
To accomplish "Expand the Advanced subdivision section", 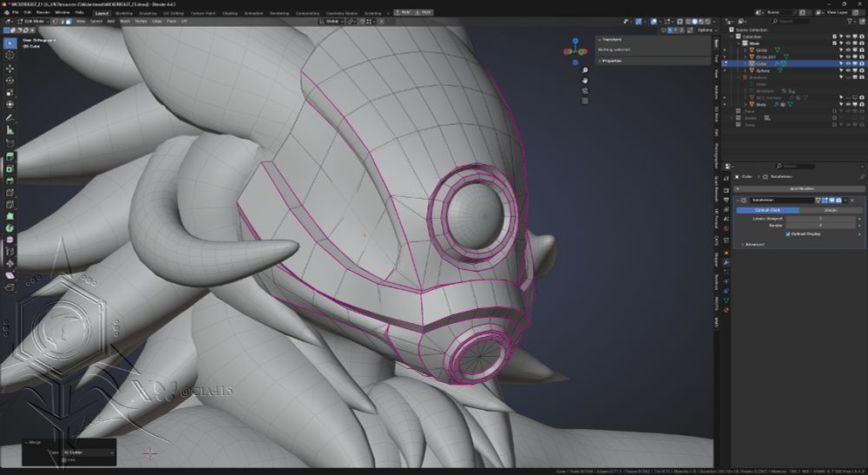I will [x=753, y=244].
